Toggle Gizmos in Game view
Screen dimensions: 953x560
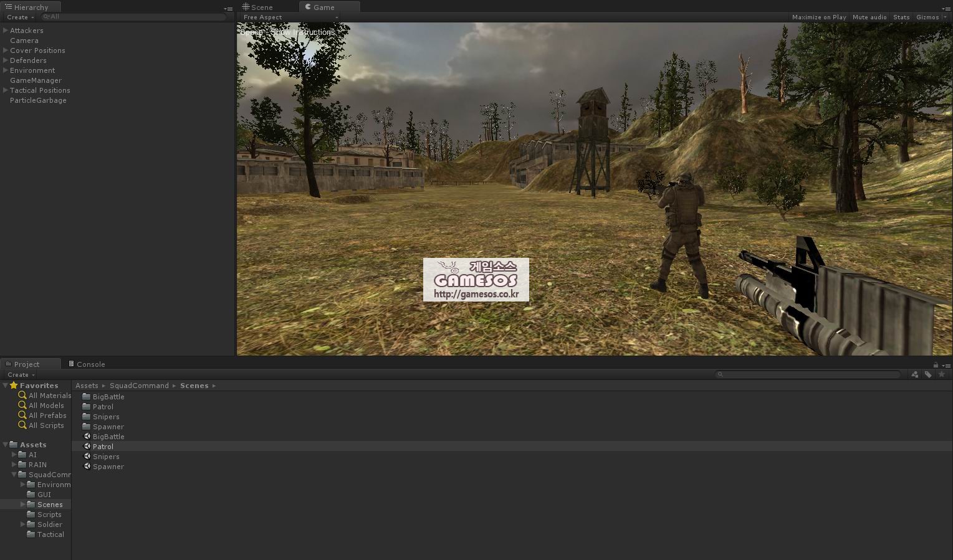[927, 17]
